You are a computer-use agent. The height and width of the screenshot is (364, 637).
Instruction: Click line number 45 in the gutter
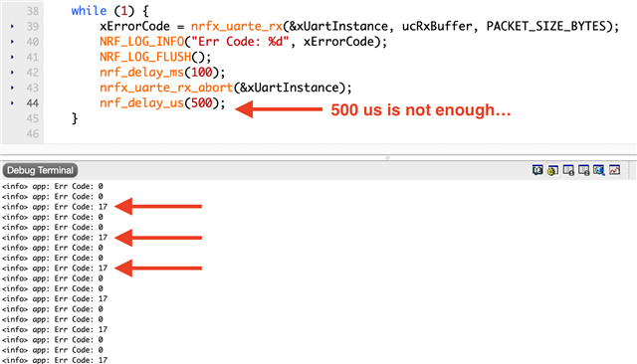point(33,118)
